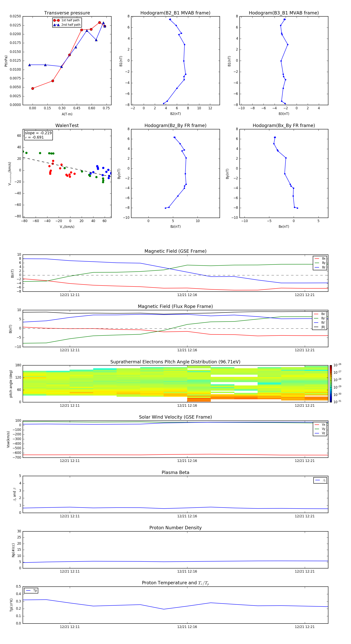
Task: Click 'A(T·m)' x-axis label
Action: [x=67, y=114]
